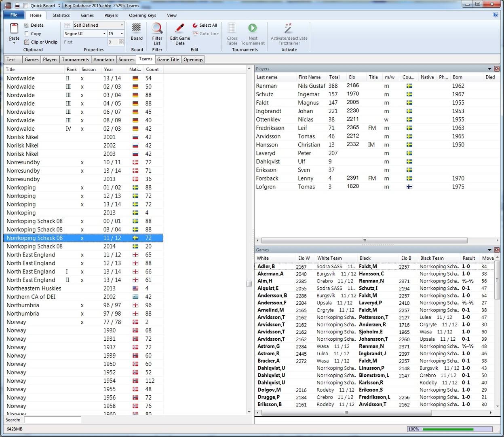Click the Delete checkbox icon

27,25
